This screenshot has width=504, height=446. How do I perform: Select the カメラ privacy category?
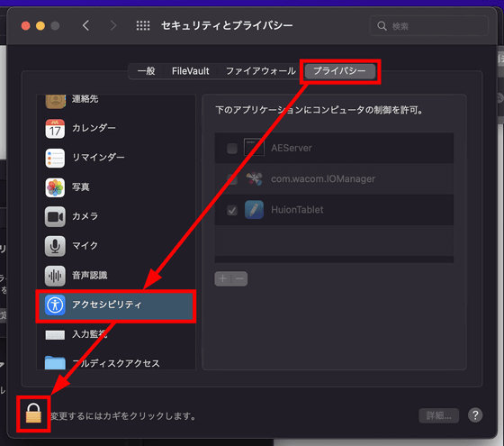point(116,216)
